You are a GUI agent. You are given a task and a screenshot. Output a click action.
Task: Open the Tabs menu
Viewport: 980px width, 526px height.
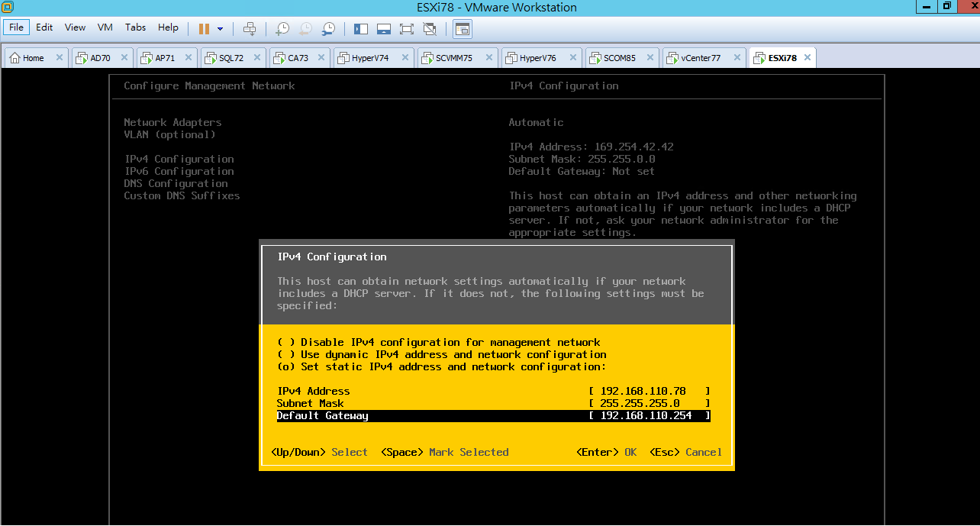click(x=136, y=27)
